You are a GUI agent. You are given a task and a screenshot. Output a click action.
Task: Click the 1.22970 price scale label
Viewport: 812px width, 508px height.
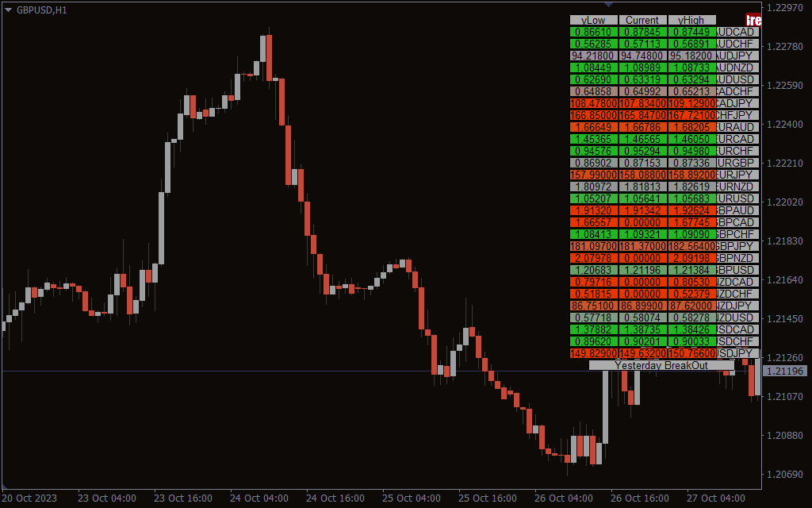pos(785,8)
